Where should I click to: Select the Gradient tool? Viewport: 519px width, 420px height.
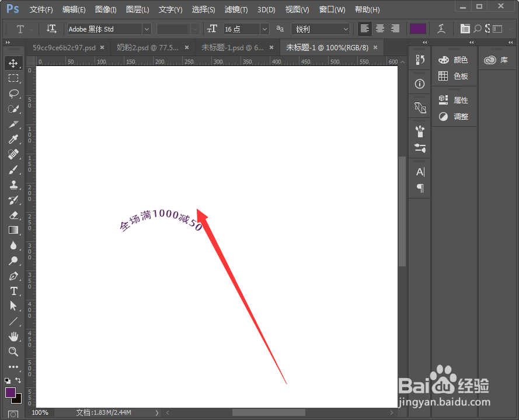point(13,230)
